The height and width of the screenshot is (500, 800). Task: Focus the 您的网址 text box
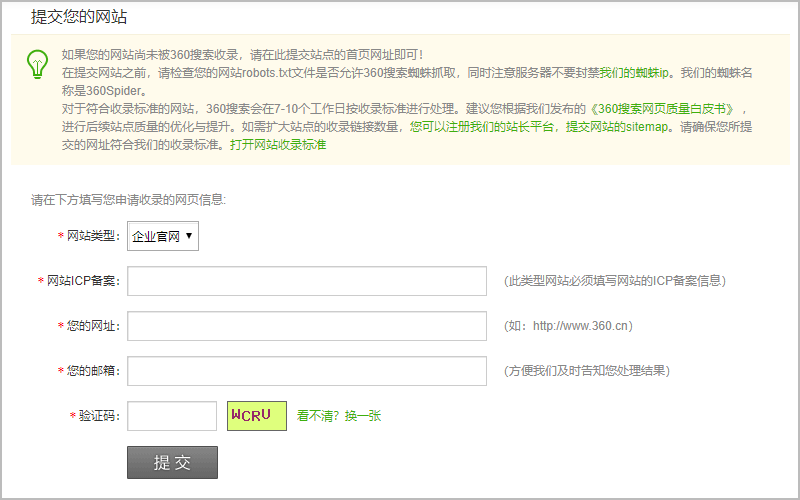coord(306,326)
